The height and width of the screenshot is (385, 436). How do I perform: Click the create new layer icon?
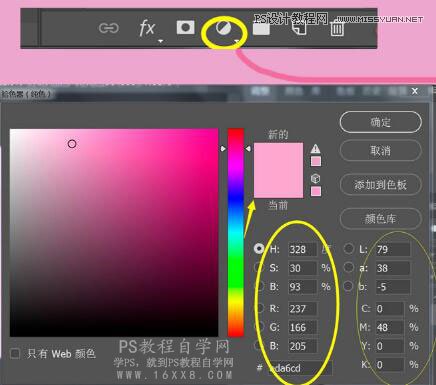pos(299,28)
